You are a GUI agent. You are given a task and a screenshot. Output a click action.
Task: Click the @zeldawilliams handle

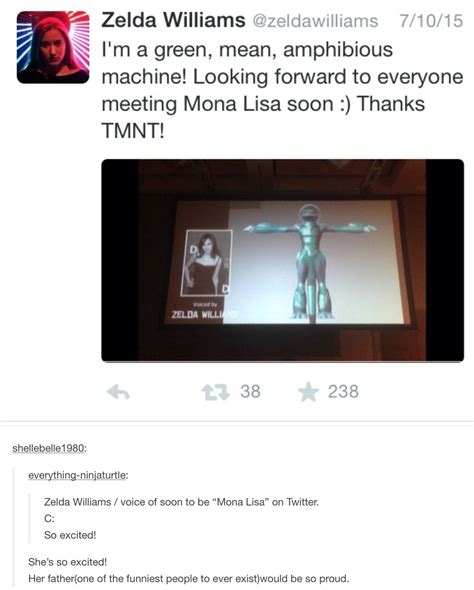tap(315, 21)
